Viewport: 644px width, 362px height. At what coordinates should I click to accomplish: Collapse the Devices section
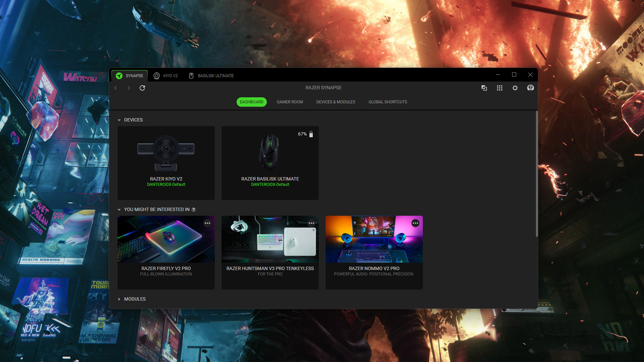coord(119,120)
